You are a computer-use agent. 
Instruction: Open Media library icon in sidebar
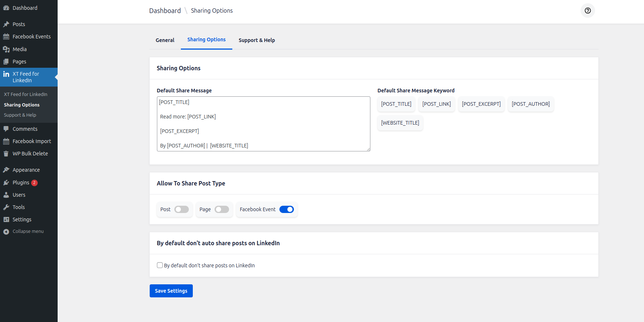[x=6, y=49]
